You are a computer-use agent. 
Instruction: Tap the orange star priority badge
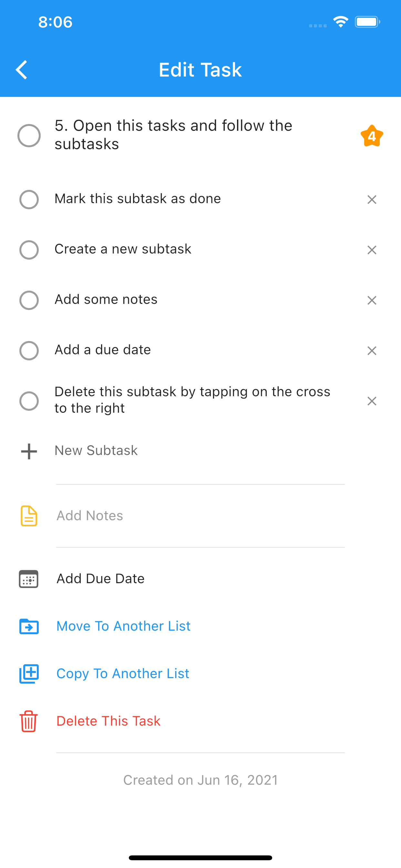[372, 136]
